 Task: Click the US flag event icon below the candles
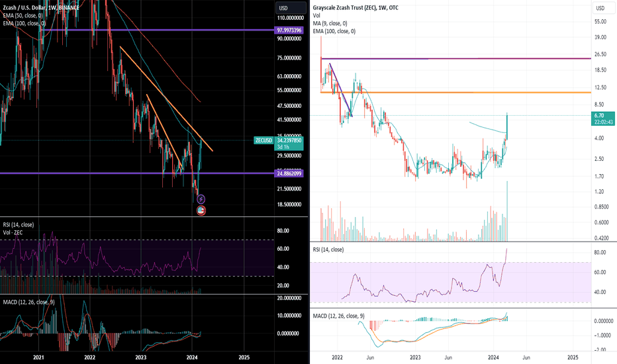tap(201, 210)
